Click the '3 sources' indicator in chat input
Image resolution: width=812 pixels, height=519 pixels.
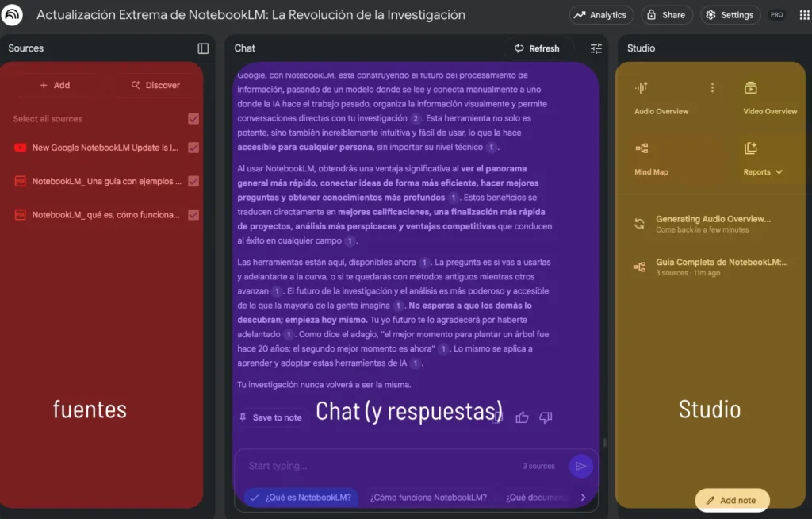click(538, 466)
